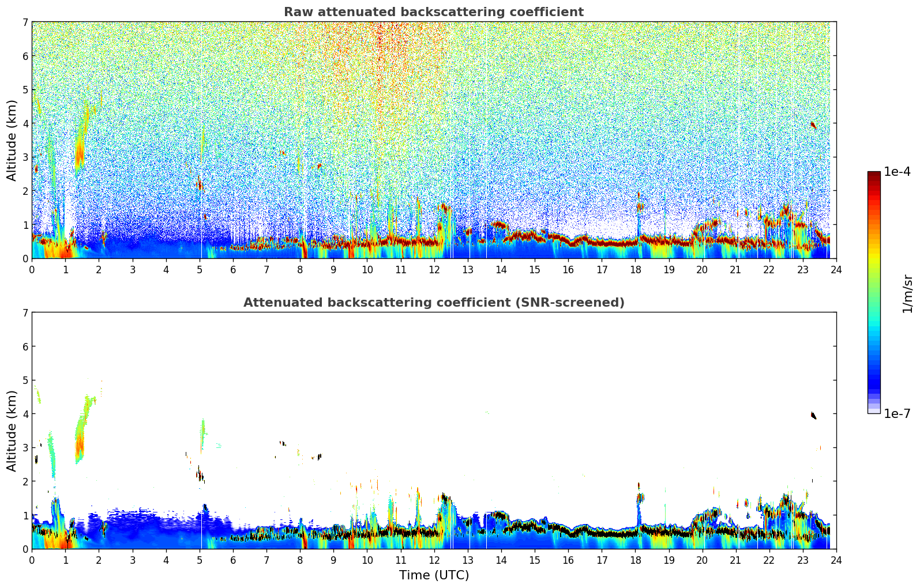Viewport: 920px width, 588px height.
Task: Click the bottom plot's 'Altitude (km)' label
Action: 12,431
